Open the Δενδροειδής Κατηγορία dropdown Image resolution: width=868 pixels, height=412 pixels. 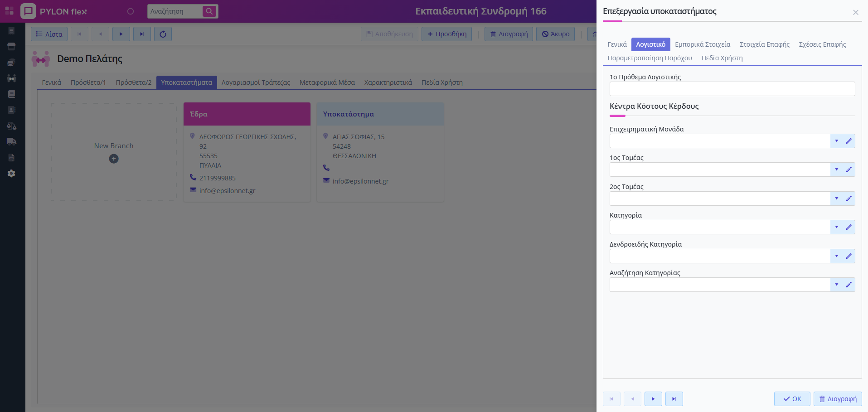836,256
